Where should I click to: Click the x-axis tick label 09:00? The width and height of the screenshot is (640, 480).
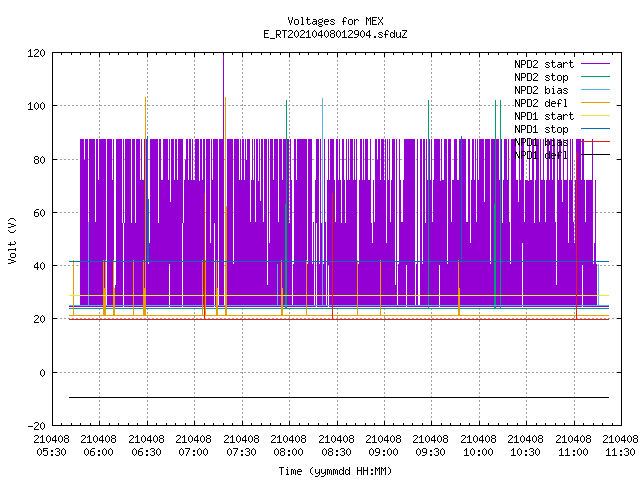[x=383, y=452]
